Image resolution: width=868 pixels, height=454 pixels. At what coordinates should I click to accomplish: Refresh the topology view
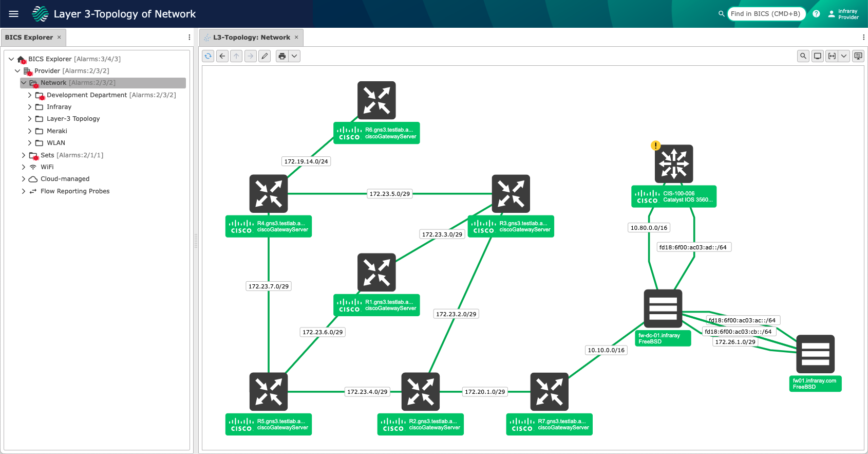pos(208,56)
